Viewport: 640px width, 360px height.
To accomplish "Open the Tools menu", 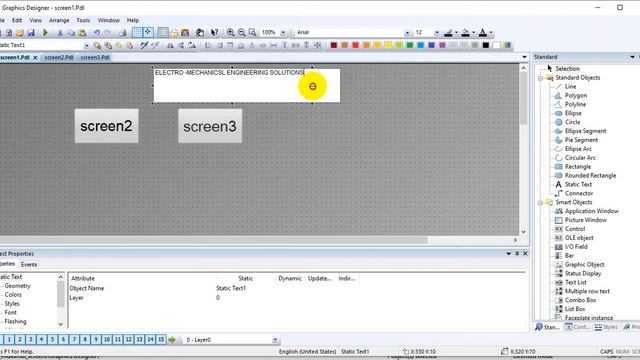I will (83, 20).
